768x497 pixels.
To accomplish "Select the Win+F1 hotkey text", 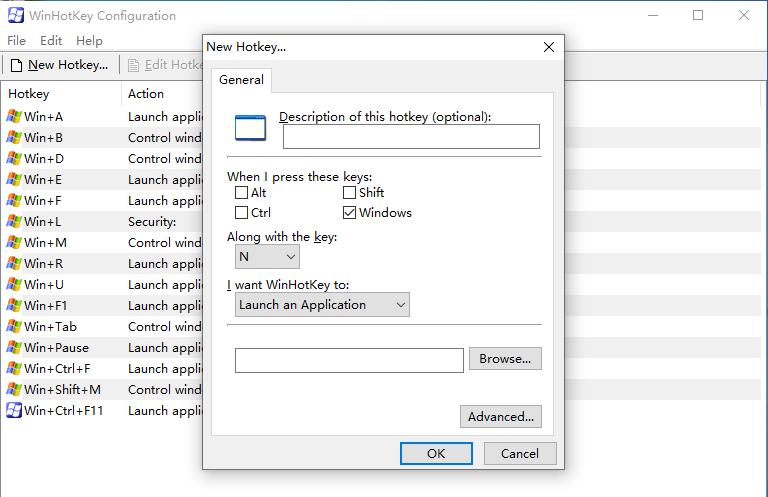I will point(46,306).
